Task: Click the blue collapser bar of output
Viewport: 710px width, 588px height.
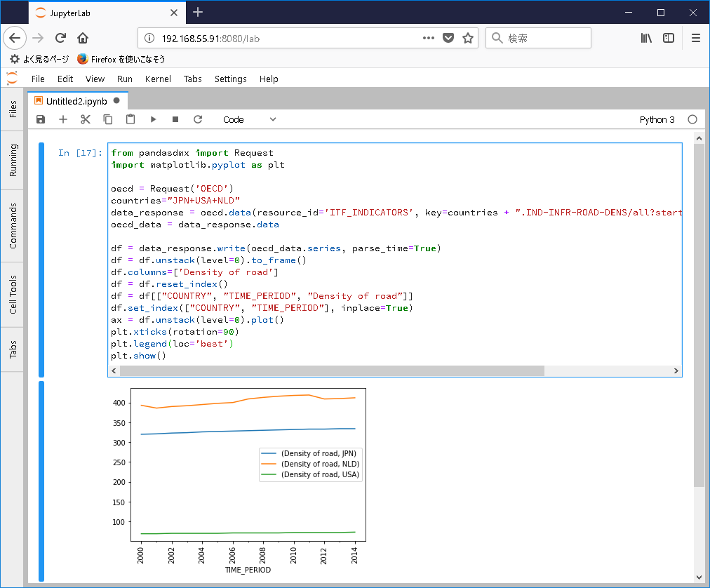Action: [x=41, y=481]
